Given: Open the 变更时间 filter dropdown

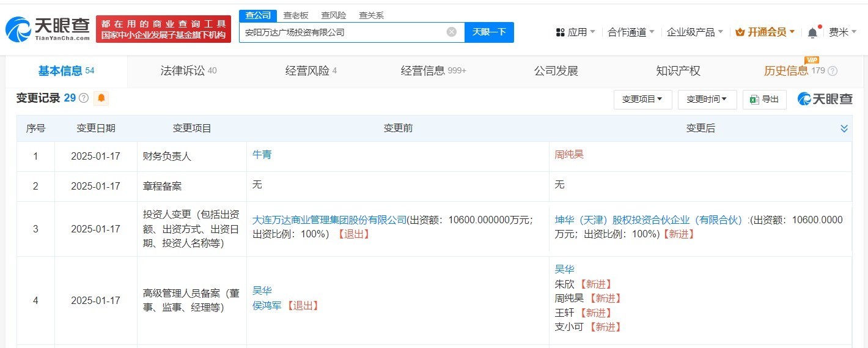Looking at the screenshot, I should [707, 99].
